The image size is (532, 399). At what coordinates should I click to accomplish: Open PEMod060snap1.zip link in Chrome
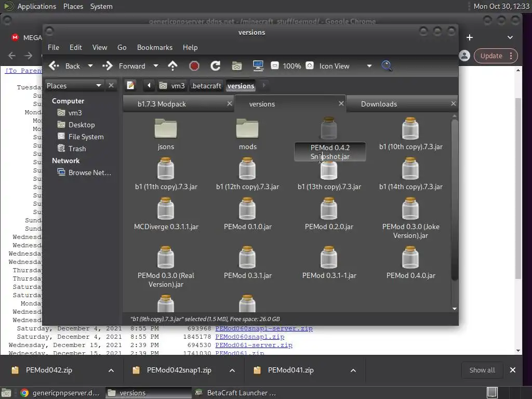[x=250, y=337]
